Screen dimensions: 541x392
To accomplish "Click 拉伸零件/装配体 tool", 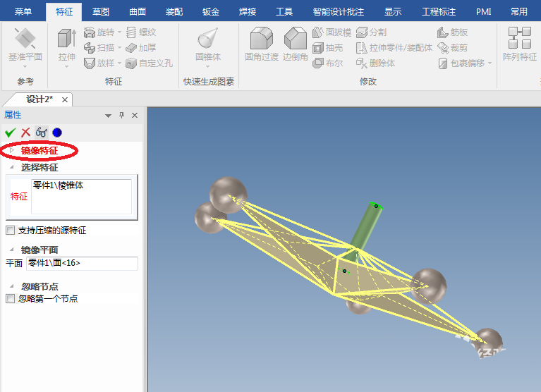I will coord(394,47).
